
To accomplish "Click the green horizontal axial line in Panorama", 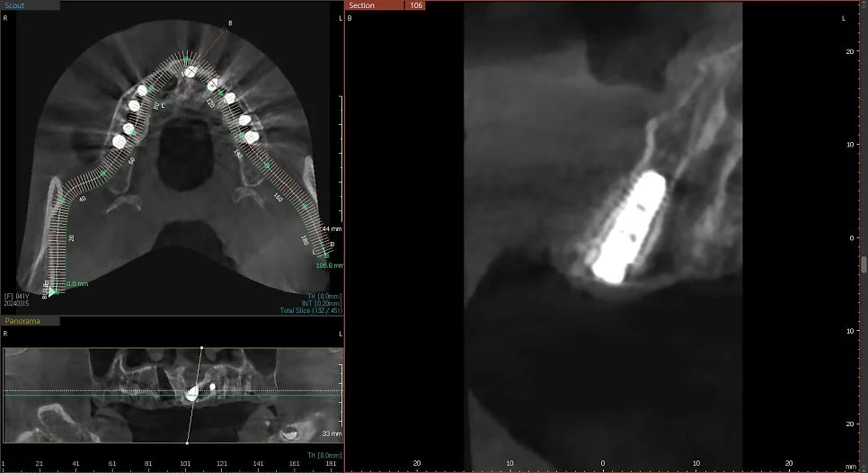I will [173, 395].
